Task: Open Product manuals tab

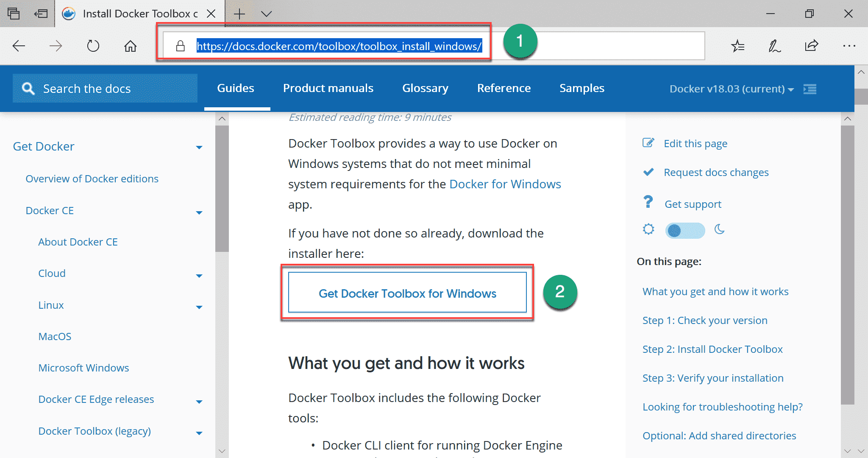Action: coord(328,88)
